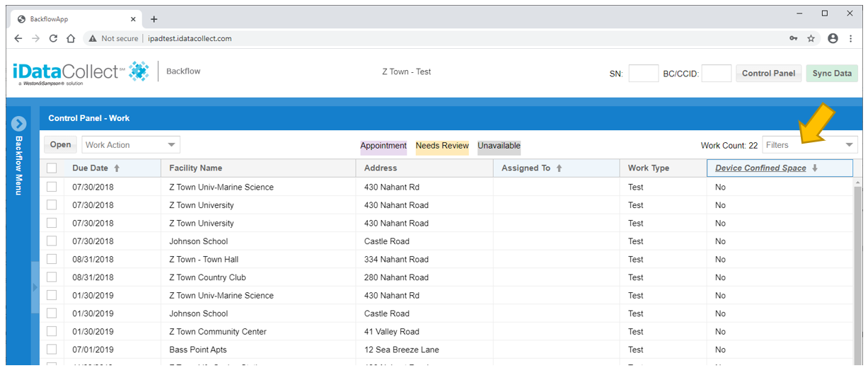Open the Work Action dropdown
Screen dimensions: 868x373
click(131, 145)
